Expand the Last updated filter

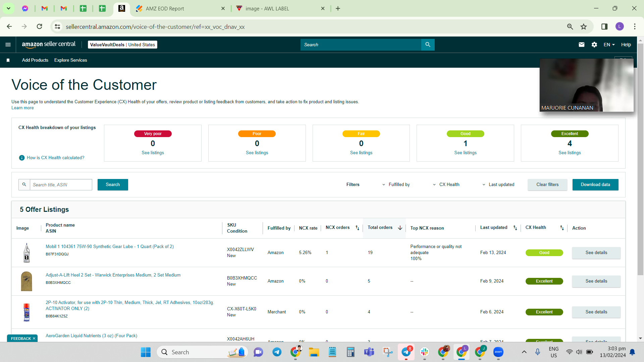coord(498,185)
